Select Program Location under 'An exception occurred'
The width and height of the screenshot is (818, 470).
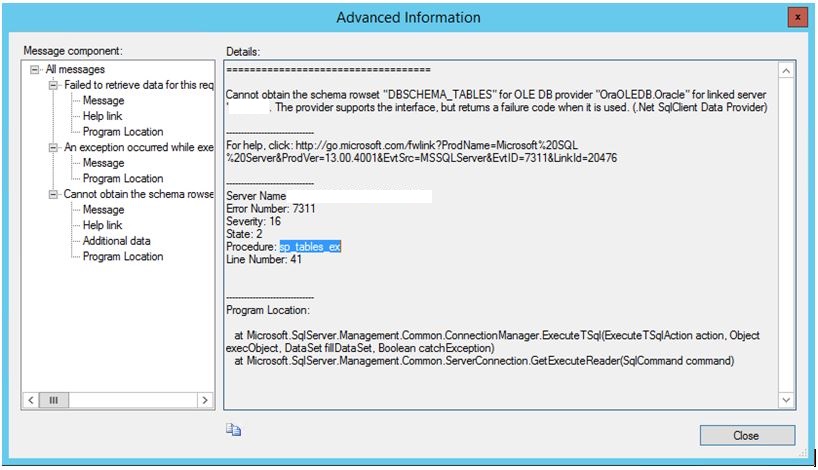[123, 178]
